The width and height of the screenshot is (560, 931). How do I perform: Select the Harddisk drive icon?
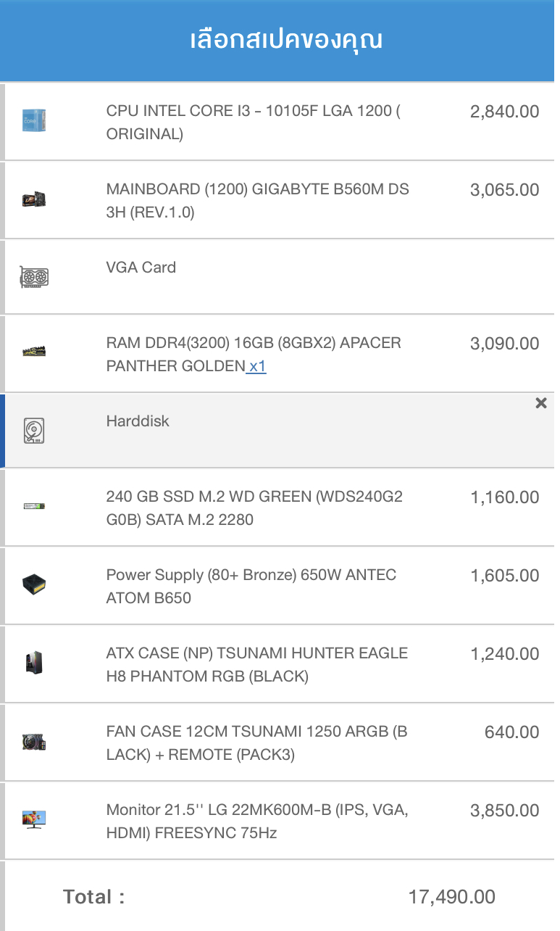click(x=34, y=431)
